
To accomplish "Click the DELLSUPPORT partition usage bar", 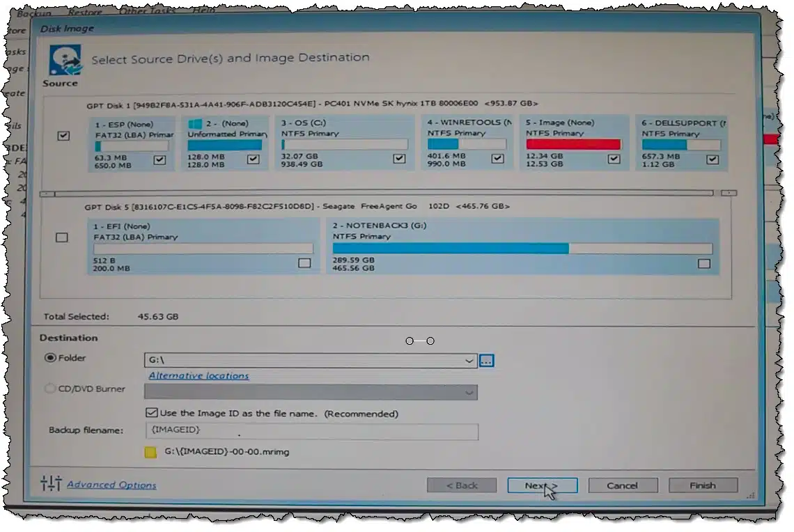I will click(x=681, y=145).
